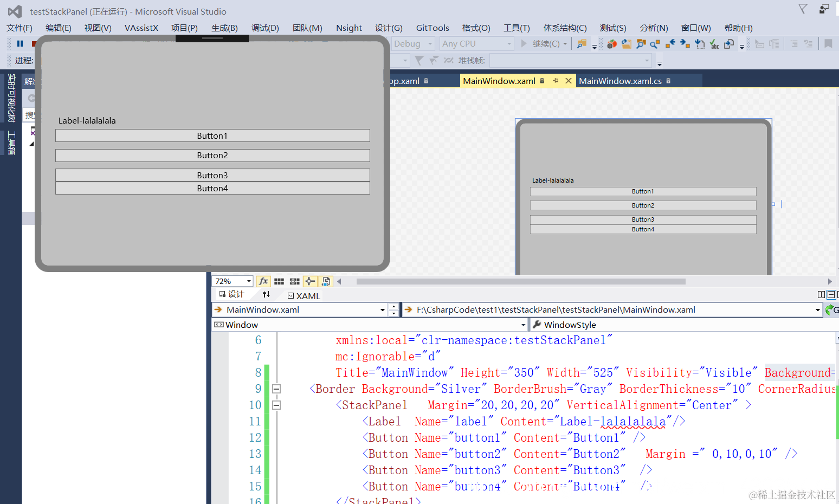Click the designer horizontal scrollbar thumb

[x=520, y=282]
